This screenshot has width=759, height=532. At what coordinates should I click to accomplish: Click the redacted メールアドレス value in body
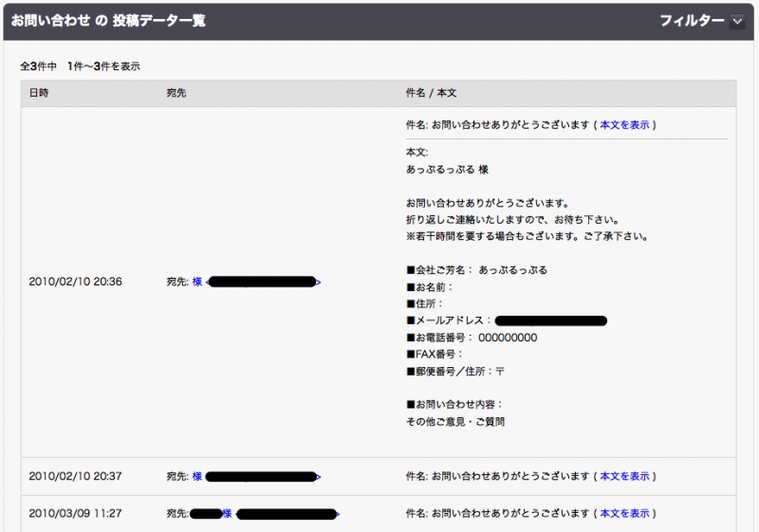[550, 321]
